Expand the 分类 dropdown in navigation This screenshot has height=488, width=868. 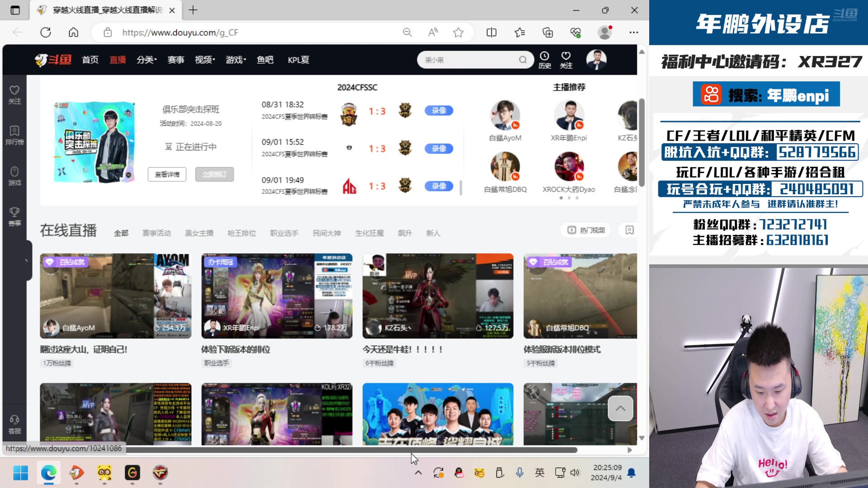click(x=146, y=60)
